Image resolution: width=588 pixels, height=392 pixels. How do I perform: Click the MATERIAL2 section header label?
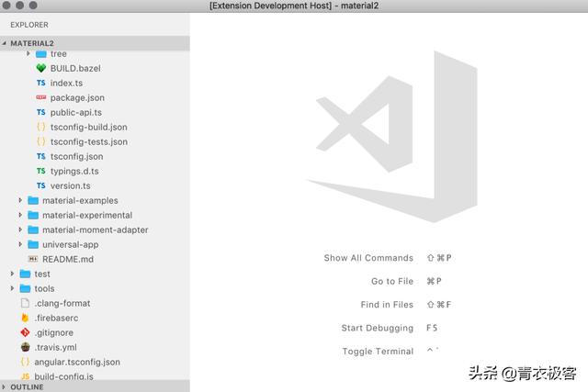pos(32,43)
